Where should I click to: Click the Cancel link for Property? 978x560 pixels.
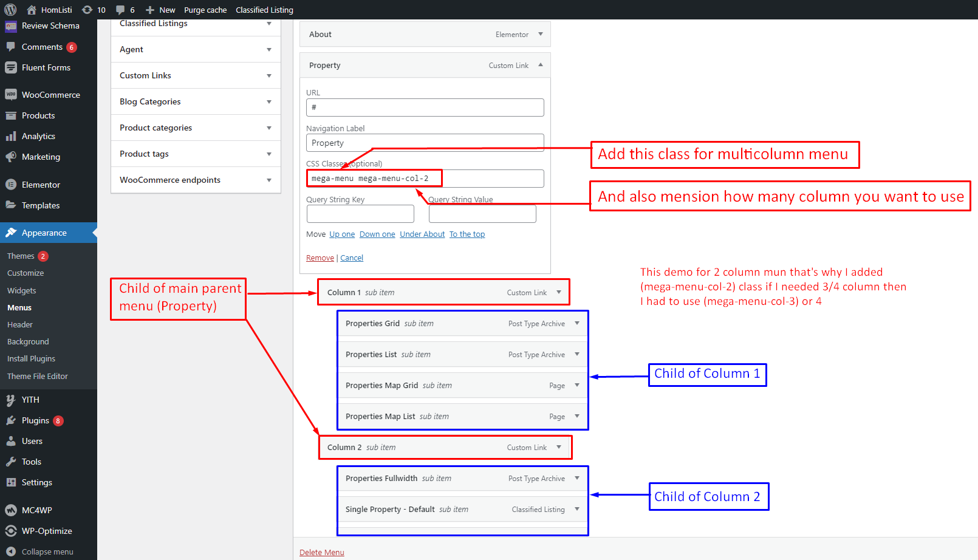[x=352, y=258]
